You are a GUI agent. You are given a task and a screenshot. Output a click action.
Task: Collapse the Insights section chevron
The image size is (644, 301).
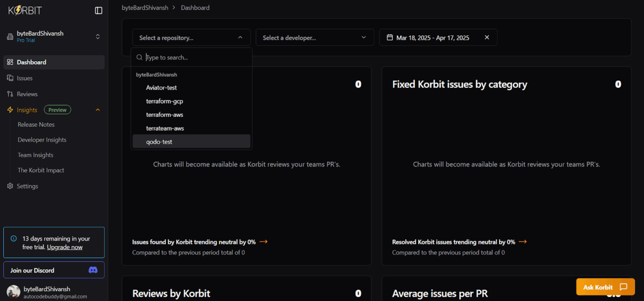click(98, 110)
